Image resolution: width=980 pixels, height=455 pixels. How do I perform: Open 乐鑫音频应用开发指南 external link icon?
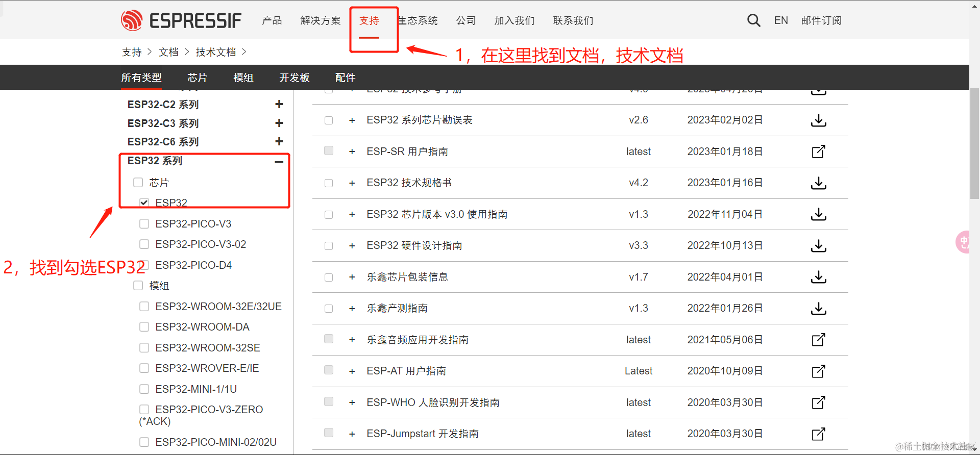click(x=818, y=340)
